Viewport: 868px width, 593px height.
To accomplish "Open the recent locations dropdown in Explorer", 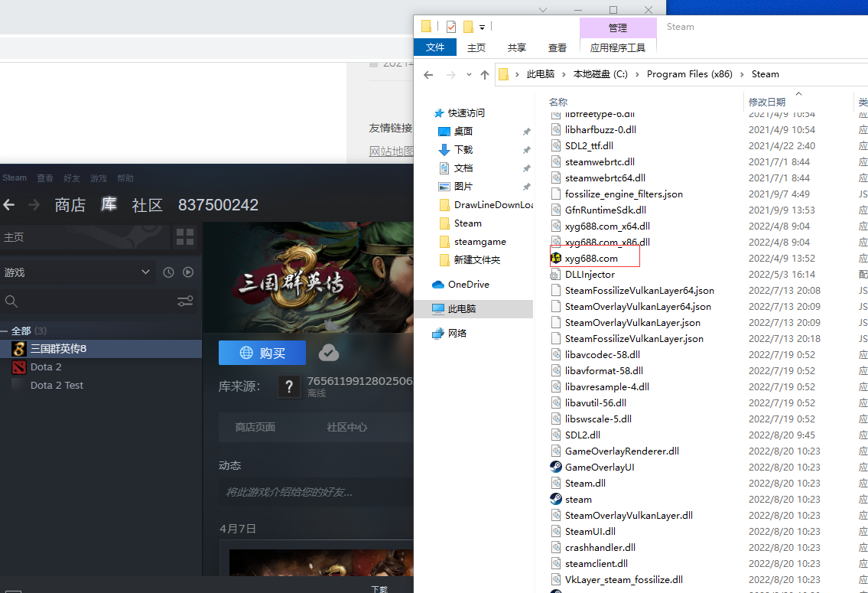I will [467, 75].
